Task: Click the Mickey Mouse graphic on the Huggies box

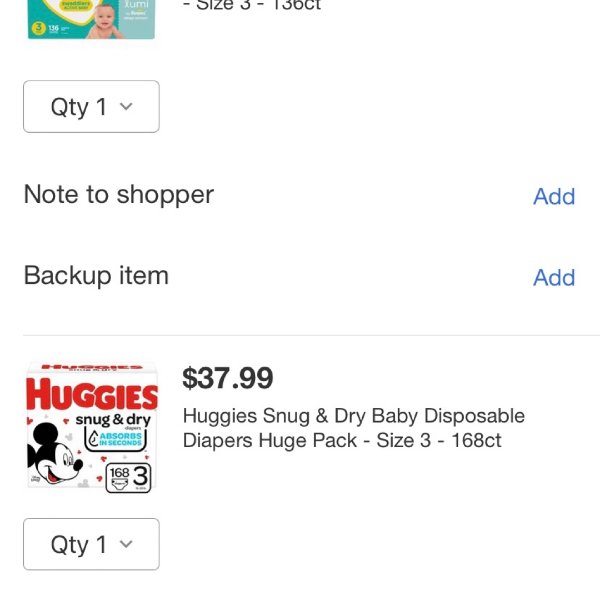Action: pos(54,456)
